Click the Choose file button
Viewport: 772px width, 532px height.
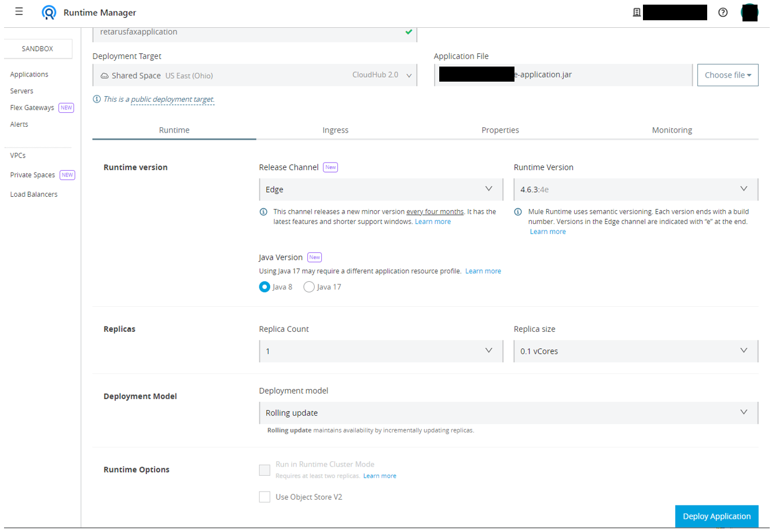(x=727, y=75)
